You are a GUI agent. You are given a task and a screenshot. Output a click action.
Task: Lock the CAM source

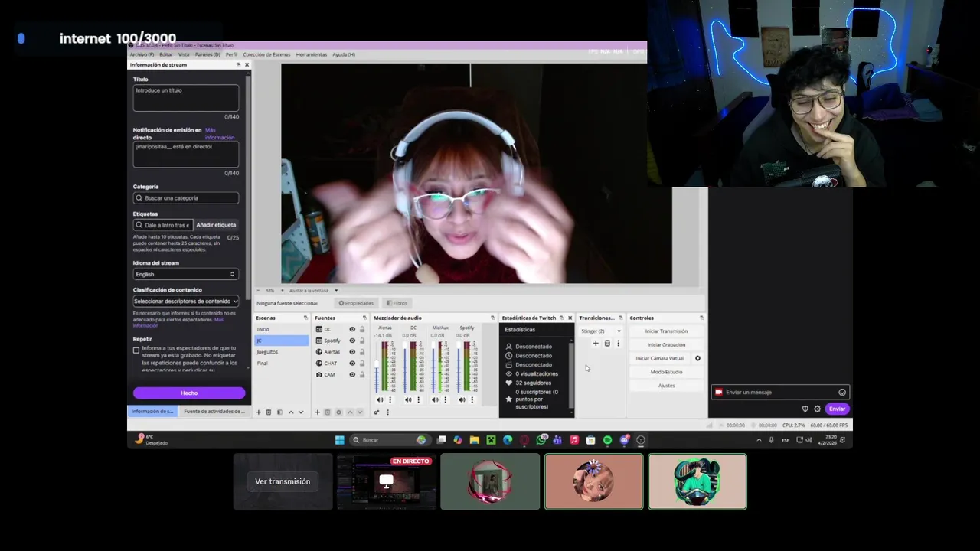pyautogui.click(x=362, y=374)
